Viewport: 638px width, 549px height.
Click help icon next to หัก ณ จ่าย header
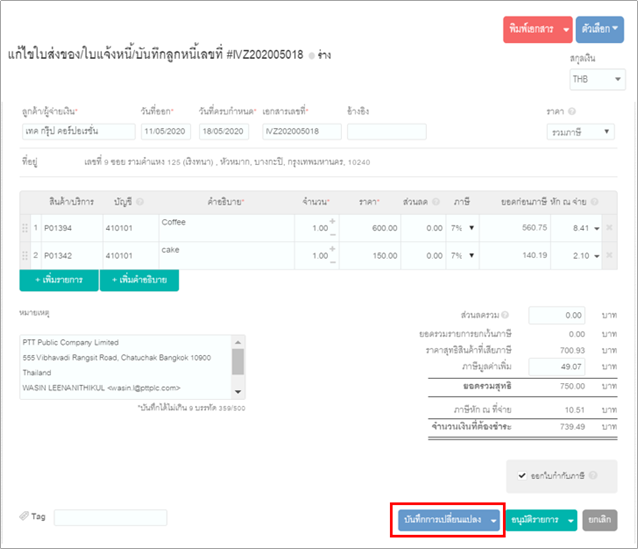(x=594, y=201)
